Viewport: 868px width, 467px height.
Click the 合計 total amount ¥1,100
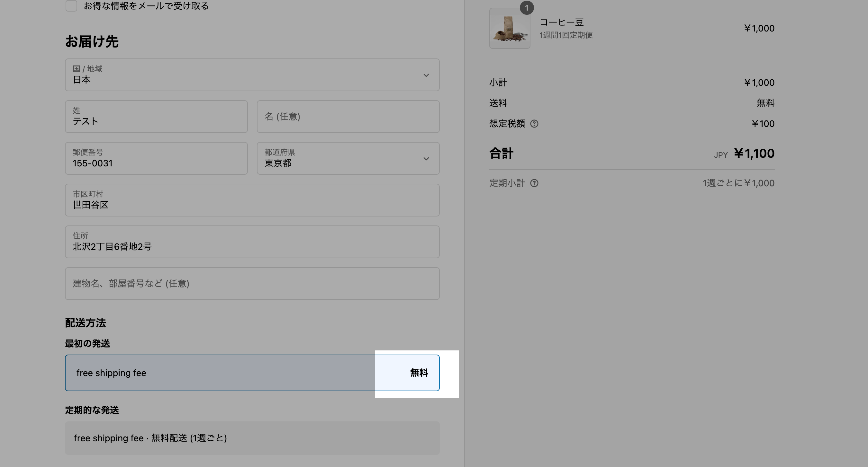point(754,154)
